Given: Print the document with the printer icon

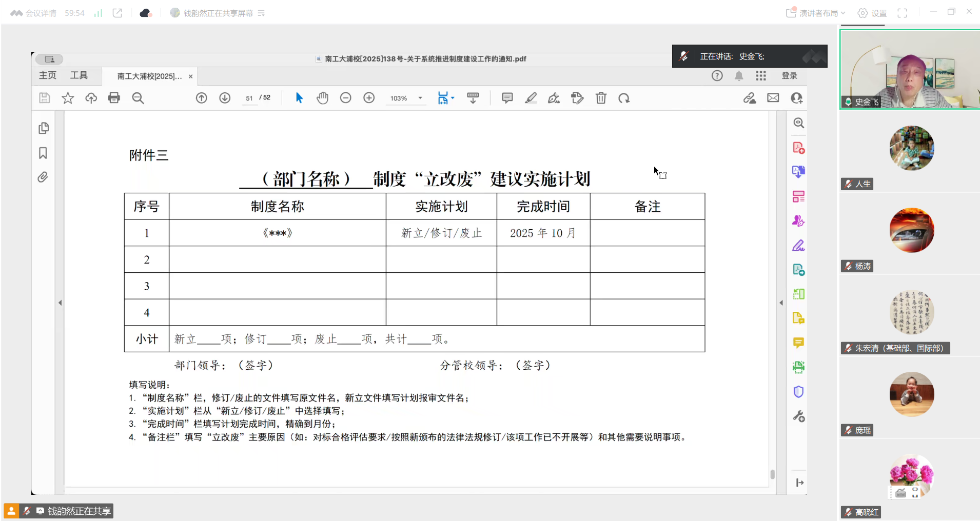Looking at the screenshot, I should point(114,98).
